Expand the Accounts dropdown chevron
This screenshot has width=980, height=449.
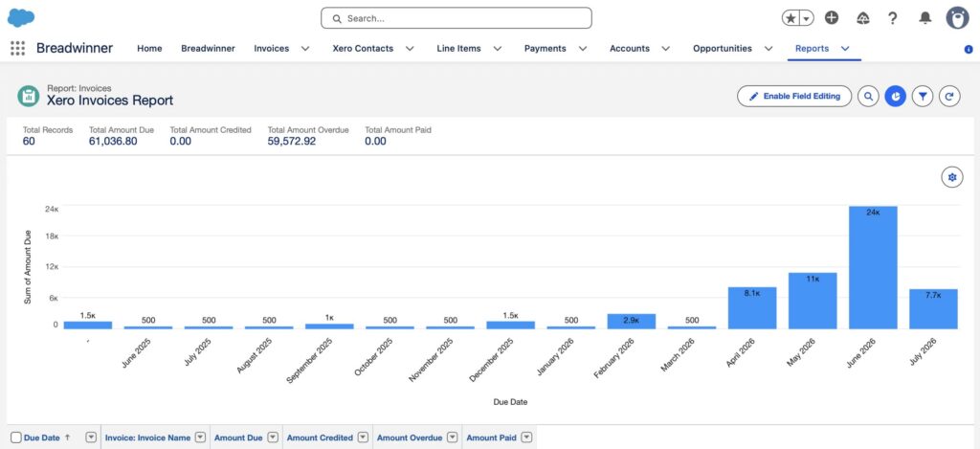point(666,48)
